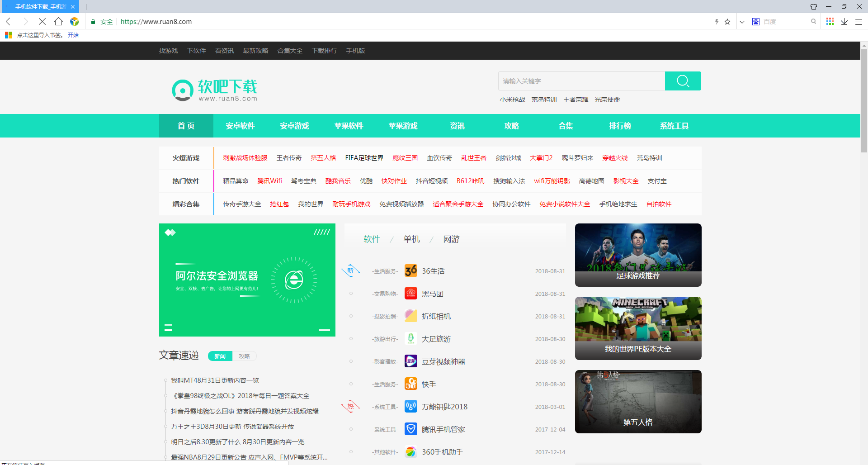
Task: Open 苹果软件 navigation tab
Action: pos(349,126)
